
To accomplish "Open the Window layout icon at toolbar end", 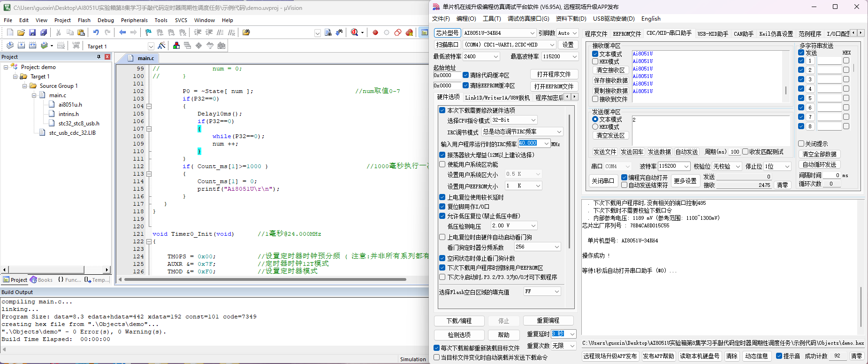I will [x=425, y=32].
